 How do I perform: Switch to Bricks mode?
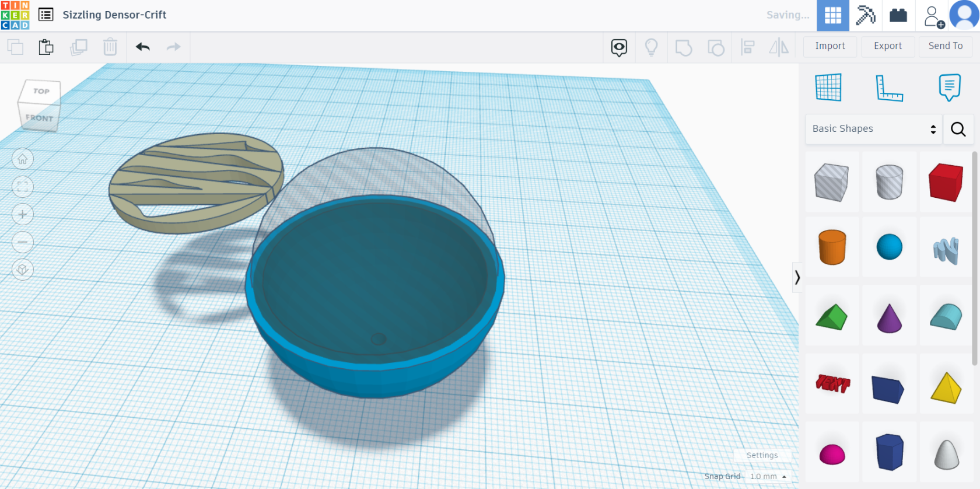click(x=898, y=15)
